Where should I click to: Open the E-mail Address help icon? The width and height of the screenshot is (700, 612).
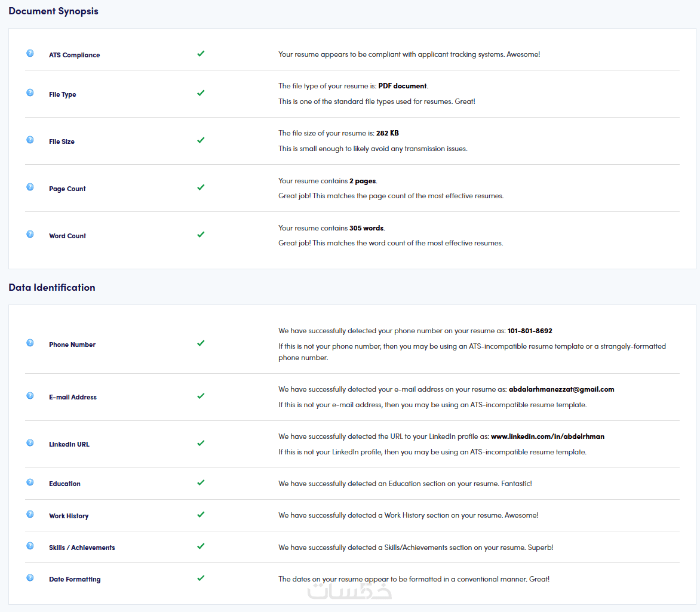coord(30,395)
